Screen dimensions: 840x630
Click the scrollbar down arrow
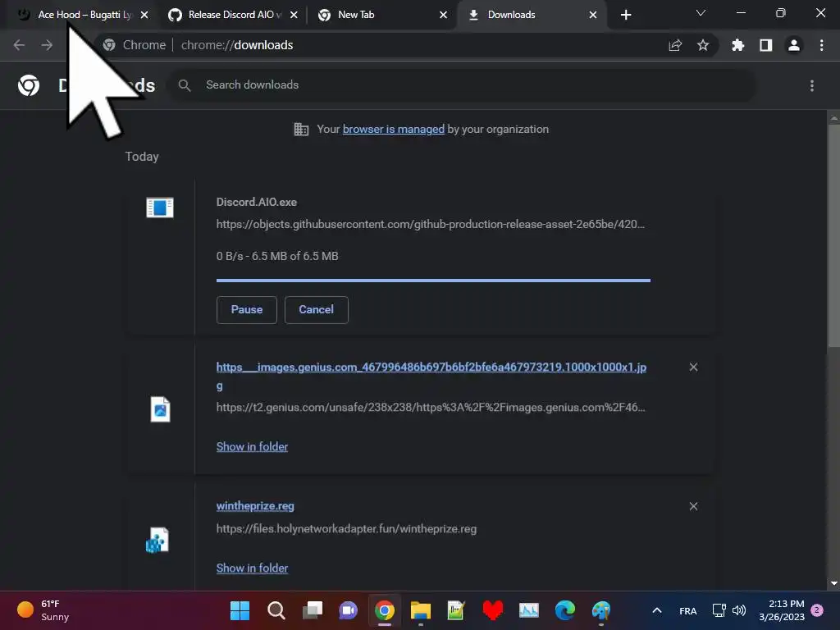[833, 583]
